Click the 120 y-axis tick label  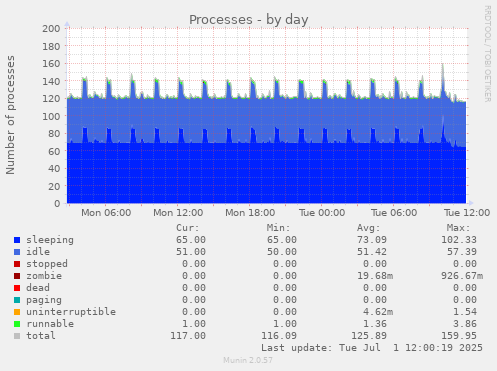coord(51,99)
